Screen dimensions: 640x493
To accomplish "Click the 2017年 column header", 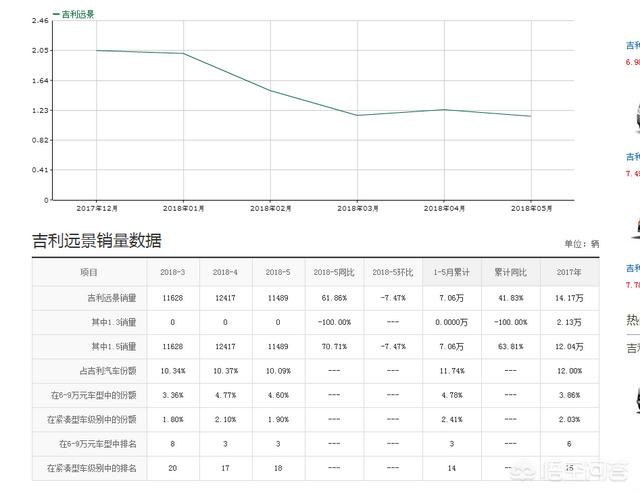I will point(568,272).
